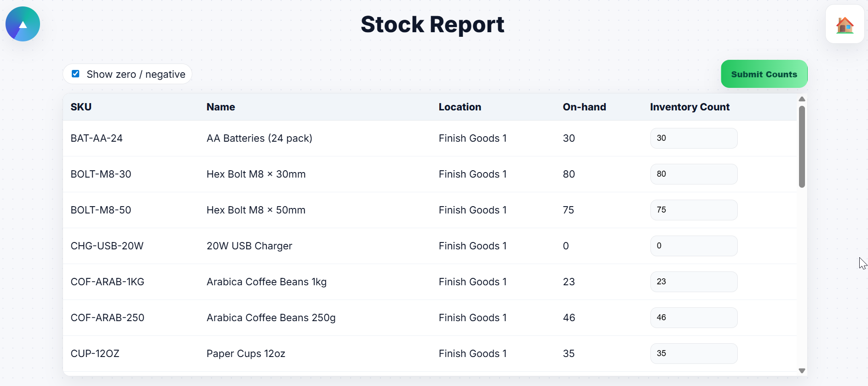Click the table's vertical scrollbar thumb
868x386 pixels.
click(x=802, y=146)
